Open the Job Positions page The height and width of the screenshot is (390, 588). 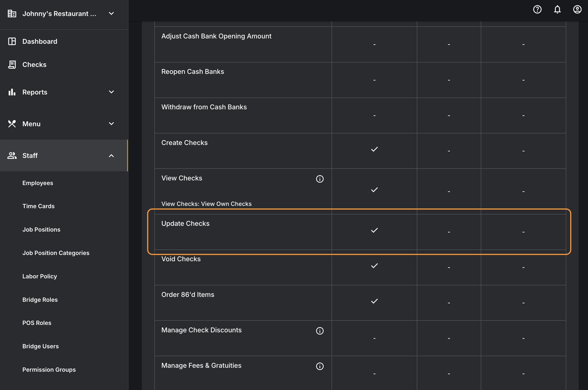tap(41, 230)
